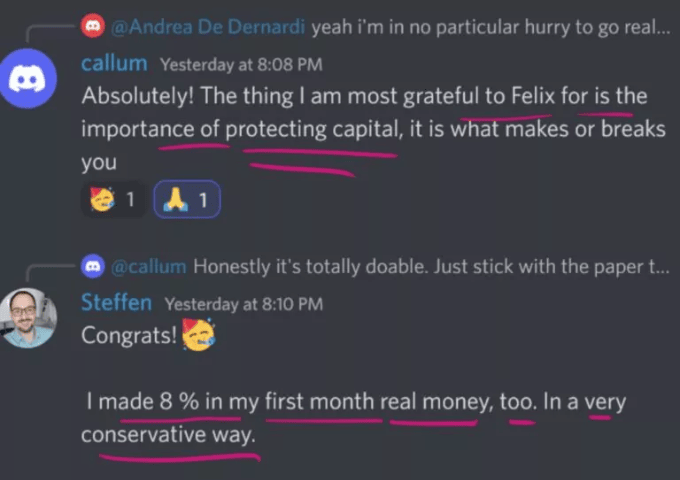Click the @callum mention in the reply

tap(149, 267)
